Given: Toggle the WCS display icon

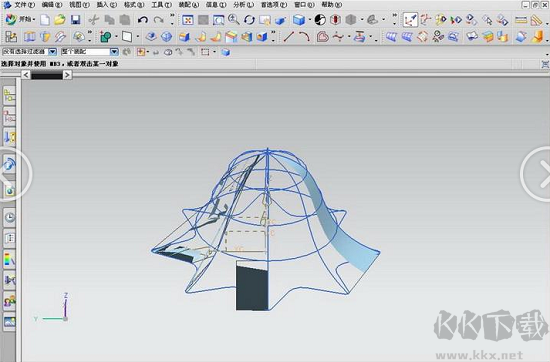Looking at the screenshot, I should pyautogui.click(x=410, y=20).
